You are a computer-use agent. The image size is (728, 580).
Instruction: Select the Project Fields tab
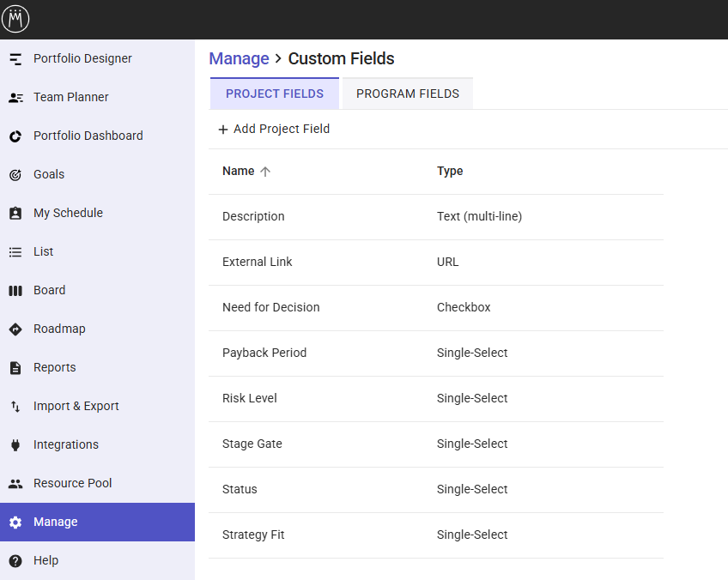point(275,94)
